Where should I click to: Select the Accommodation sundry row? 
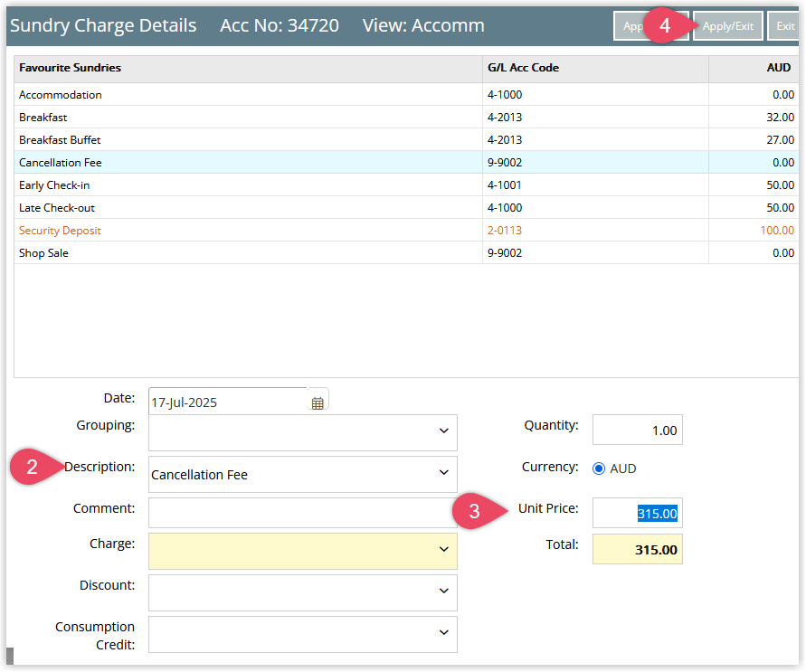click(x=406, y=95)
